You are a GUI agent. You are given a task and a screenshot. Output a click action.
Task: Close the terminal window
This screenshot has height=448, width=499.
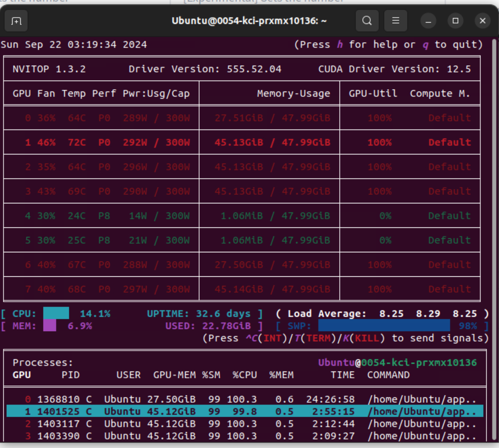coord(483,21)
